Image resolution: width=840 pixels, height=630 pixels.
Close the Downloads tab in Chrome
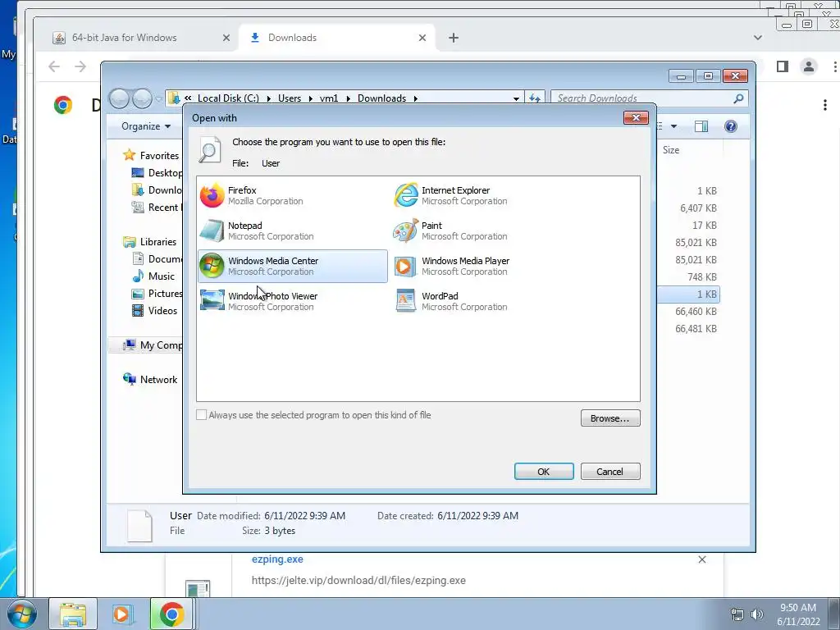coord(422,38)
